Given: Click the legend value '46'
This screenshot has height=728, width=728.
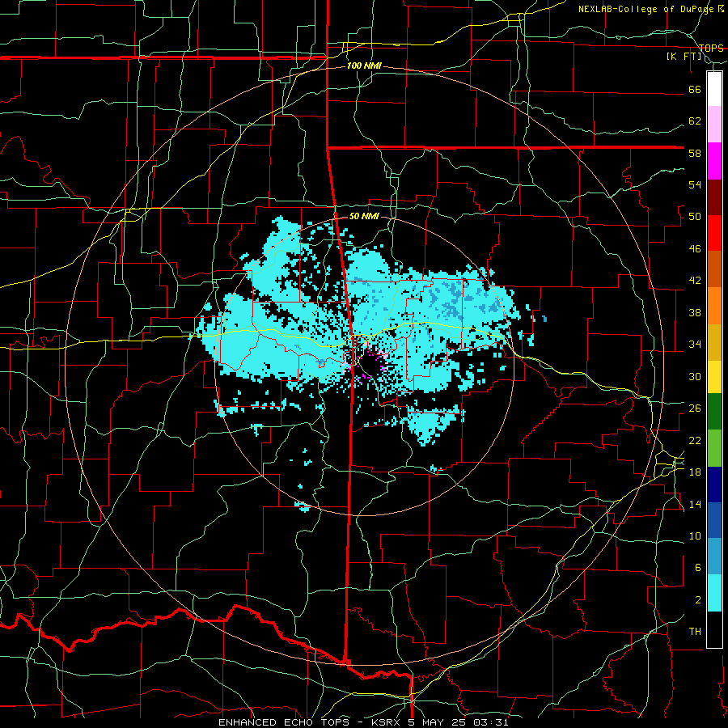Looking at the screenshot, I should pos(695,249).
